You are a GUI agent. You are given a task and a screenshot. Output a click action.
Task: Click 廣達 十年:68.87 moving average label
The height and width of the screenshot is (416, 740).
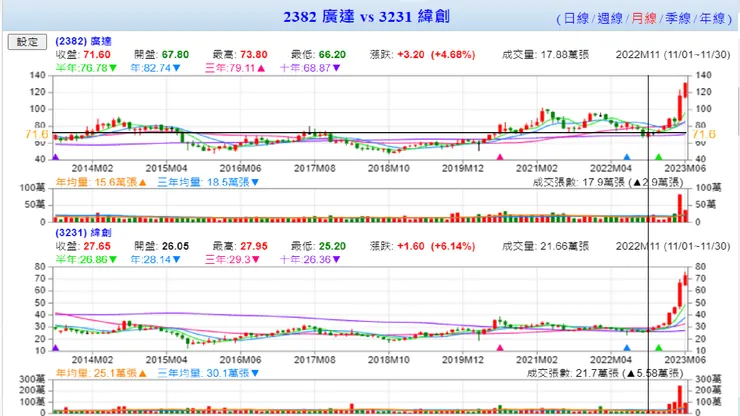tap(310, 68)
